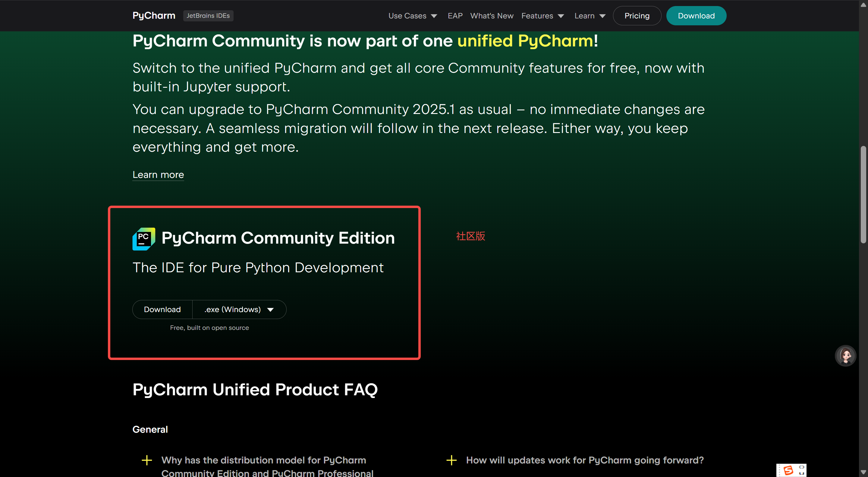Screen dimensions: 868x477
Task: Click the Pricing button
Action: (x=637, y=16)
